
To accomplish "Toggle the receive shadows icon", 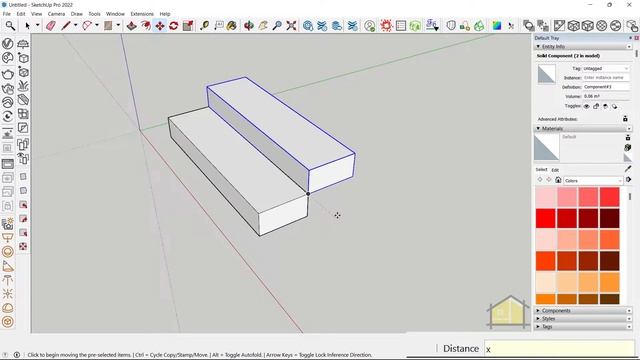I will coord(605,106).
